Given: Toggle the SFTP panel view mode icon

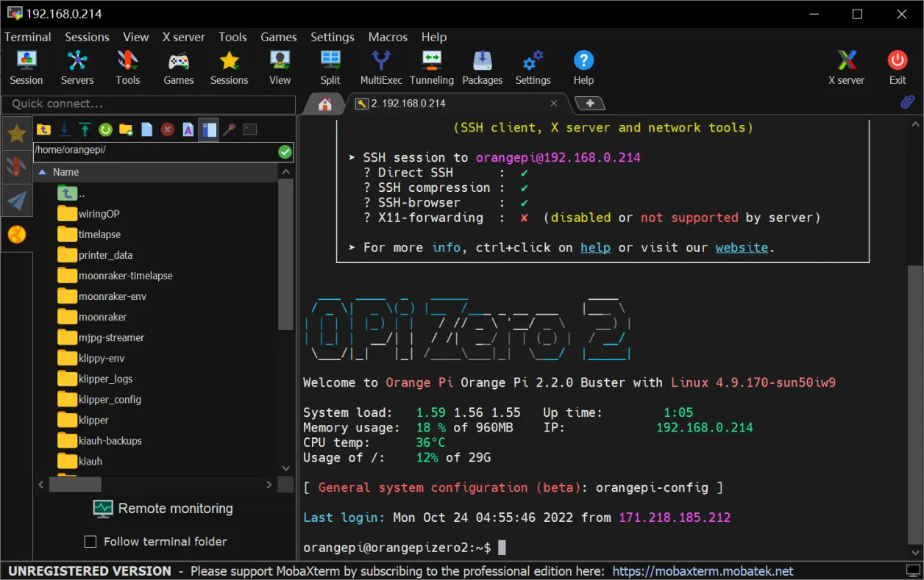Looking at the screenshot, I should (x=209, y=129).
